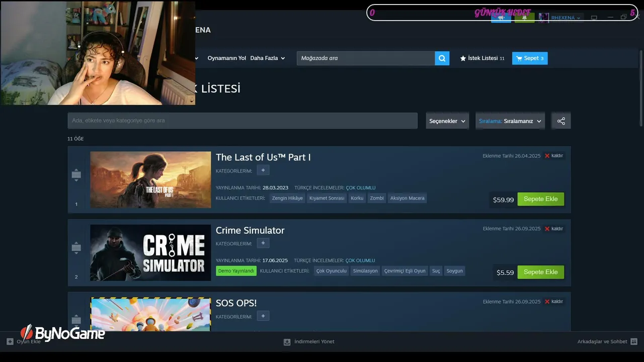The height and width of the screenshot is (362, 644).
Task: Open The Last of Us Part I title
Action: [x=263, y=157]
